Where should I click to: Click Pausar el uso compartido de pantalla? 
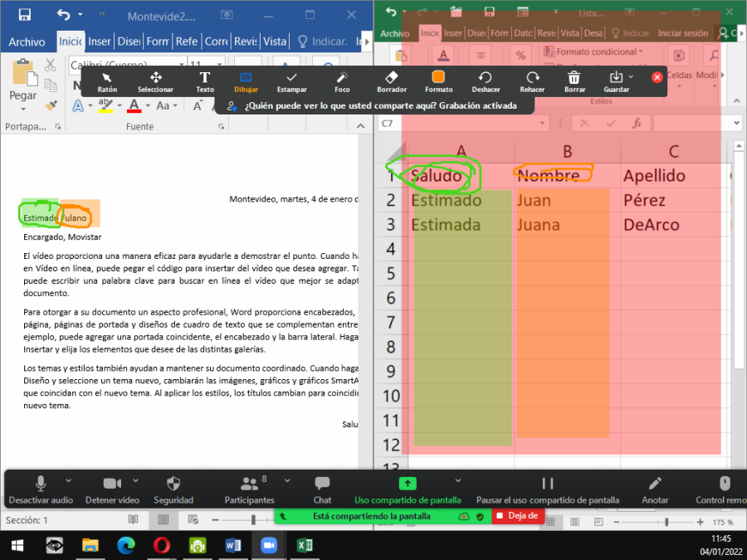(x=548, y=490)
